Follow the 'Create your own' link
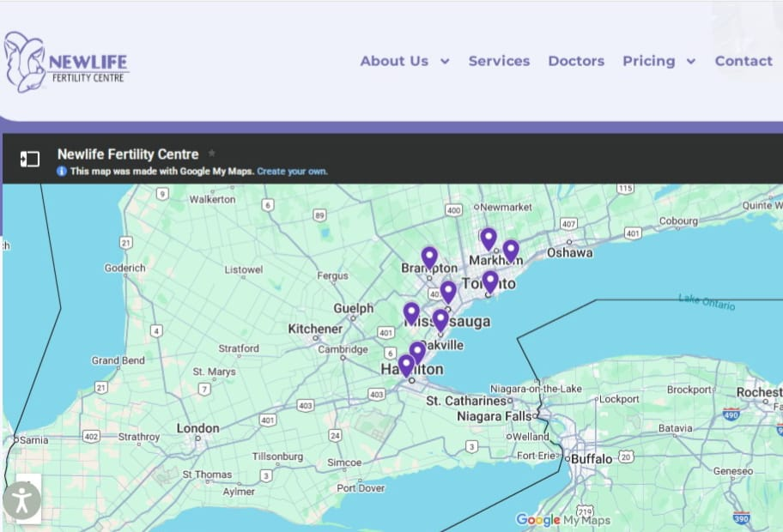The height and width of the screenshot is (532, 783). pyautogui.click(x=292, y=171)
